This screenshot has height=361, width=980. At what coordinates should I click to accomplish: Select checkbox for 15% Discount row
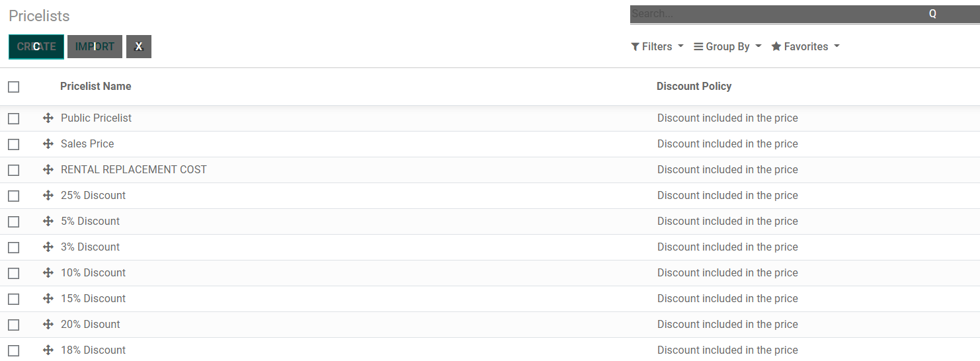coord(14,299)
